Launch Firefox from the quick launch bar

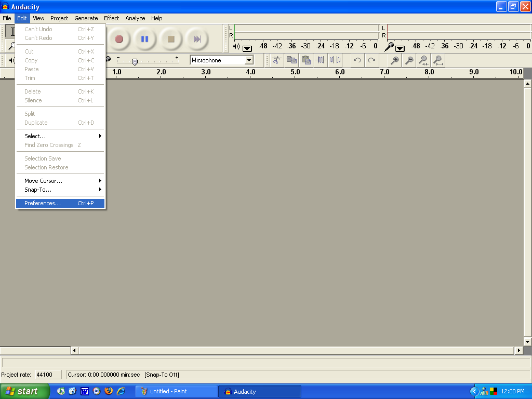[x=109, y=391]
